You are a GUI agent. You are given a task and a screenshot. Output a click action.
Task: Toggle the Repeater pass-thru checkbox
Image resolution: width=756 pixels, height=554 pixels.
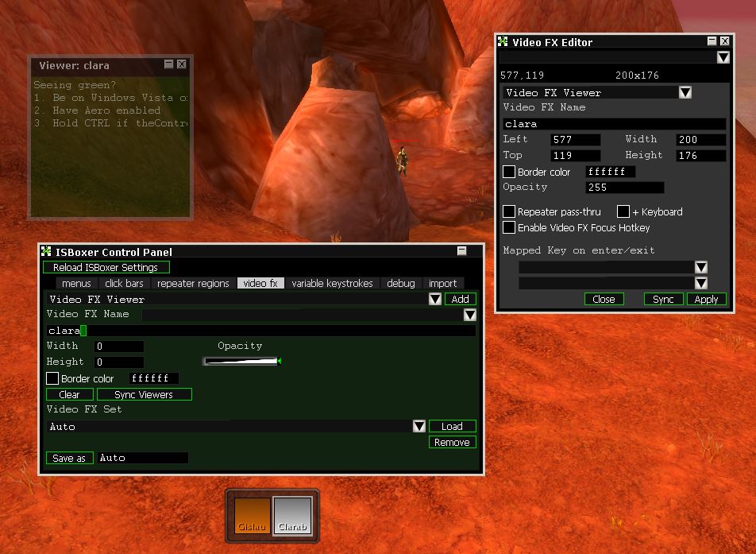(x=509, y=211)
